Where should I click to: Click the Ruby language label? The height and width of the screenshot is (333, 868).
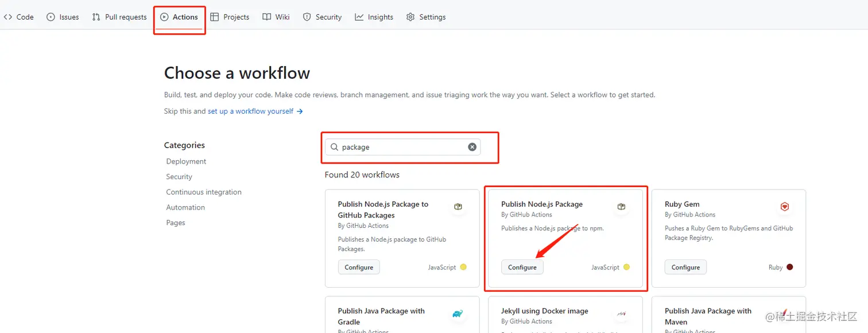click(776, 268)
